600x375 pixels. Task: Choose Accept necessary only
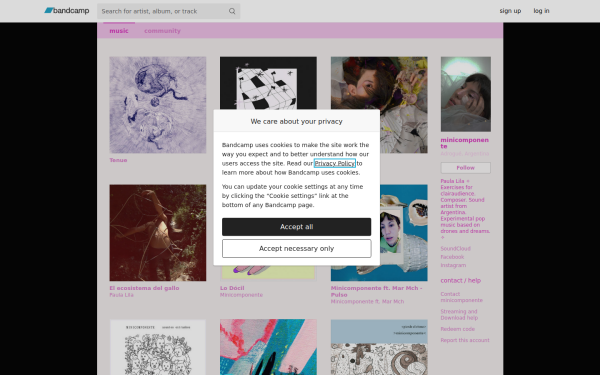(297, 248)
